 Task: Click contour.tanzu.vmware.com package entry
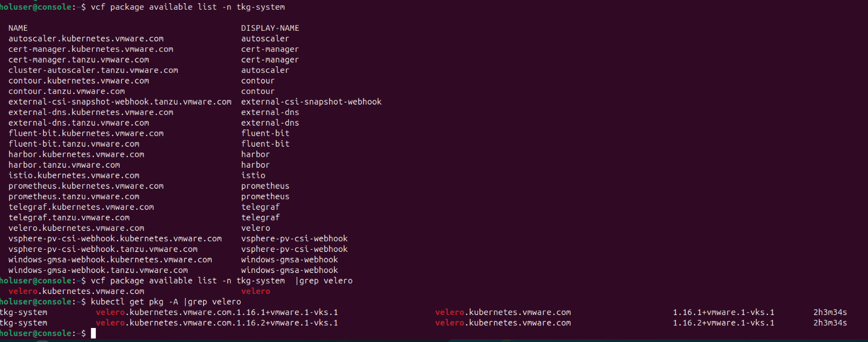66,91
